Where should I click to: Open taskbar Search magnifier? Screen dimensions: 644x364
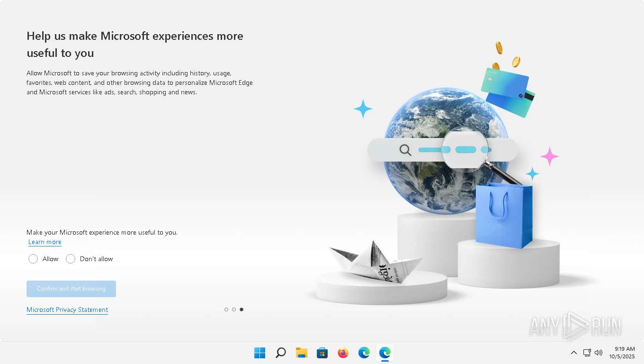pyautogui.click(x=281, y=353)
